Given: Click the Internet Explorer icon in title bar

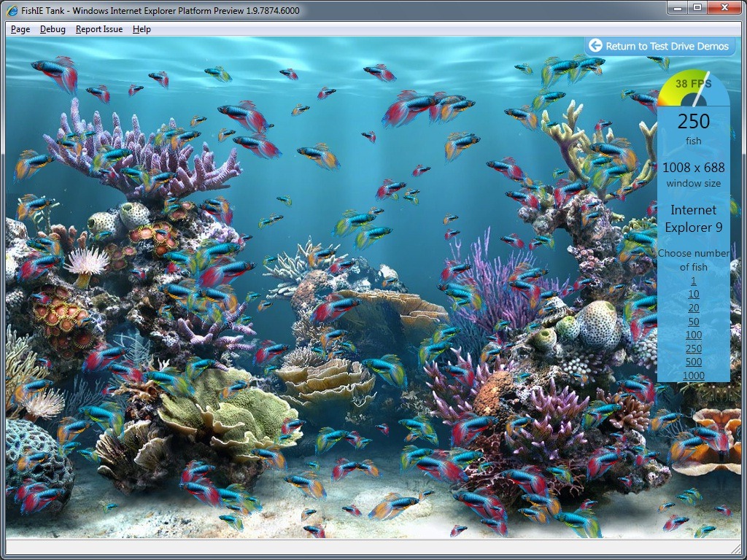Looking at the screenshot, I should coord(12,9).
